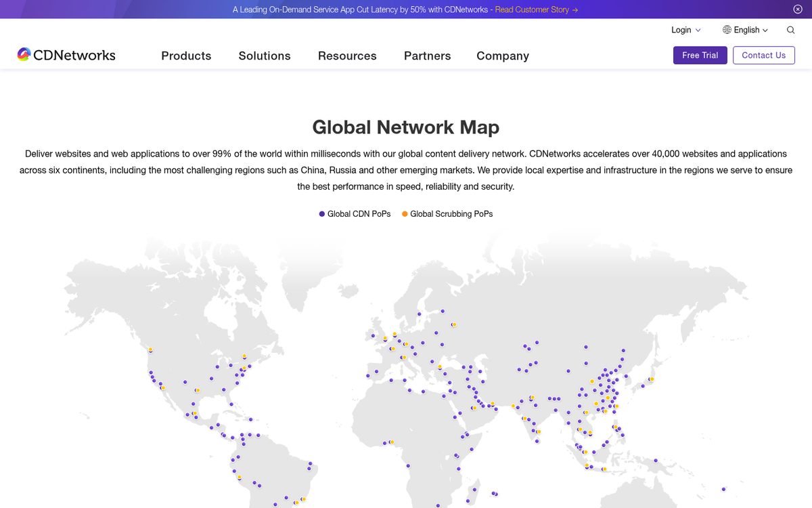The height and width of the screenshot is (508, 812).
Task: Open the Solutions menu
Action: (x=265, y=56)
